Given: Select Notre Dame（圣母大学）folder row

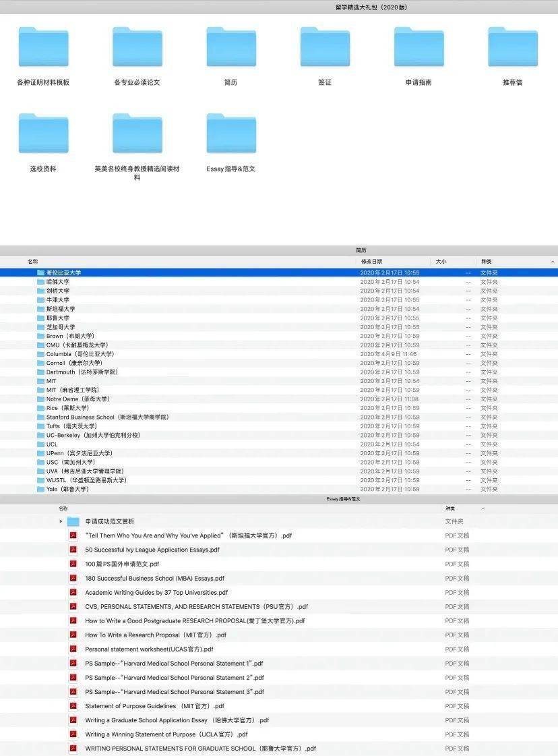Looking at the screenshot, I should point(279,399).
